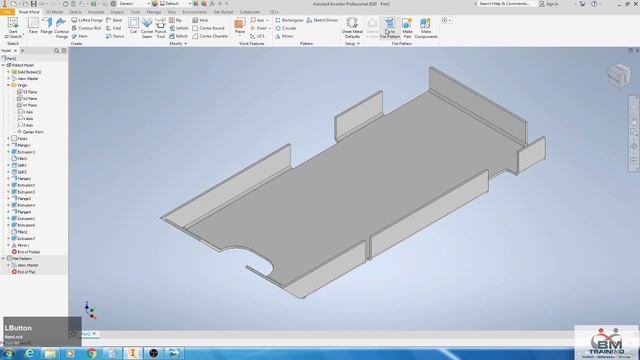Viewport: 640px width, 360px height.
Task: Expand the Modify panel dropdown
Action: point(178,44)
